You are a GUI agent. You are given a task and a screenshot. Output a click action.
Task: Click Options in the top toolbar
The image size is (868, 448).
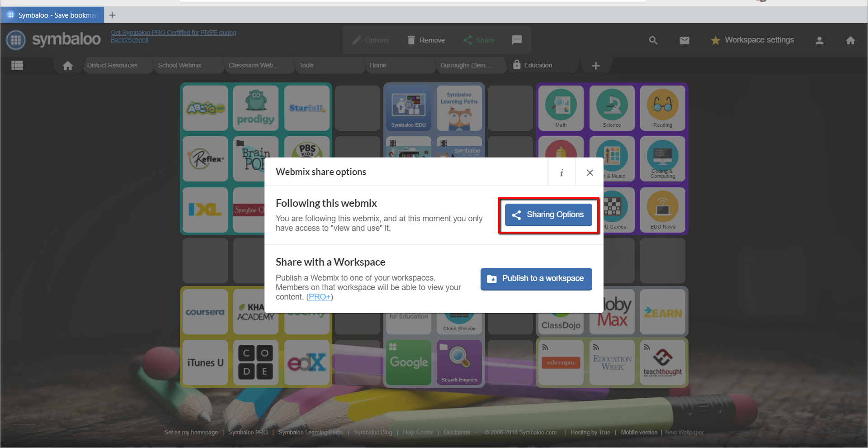[x=371, y=40]
